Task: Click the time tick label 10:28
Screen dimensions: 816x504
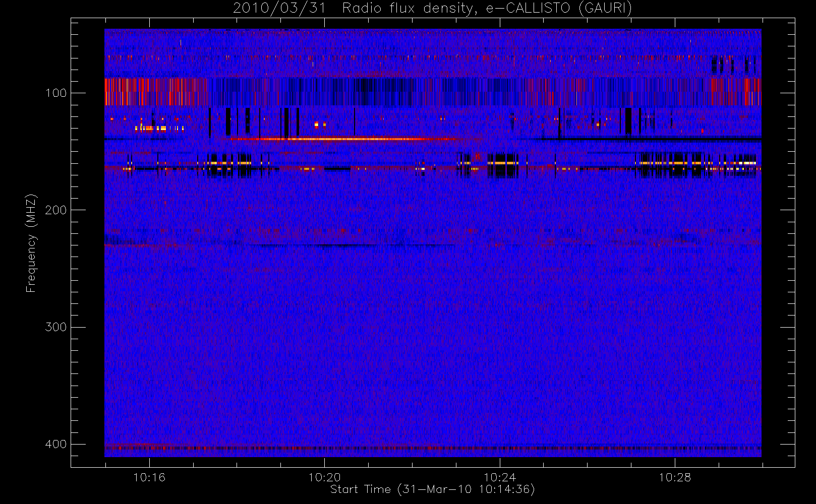Action: click(x=675, y=477)
